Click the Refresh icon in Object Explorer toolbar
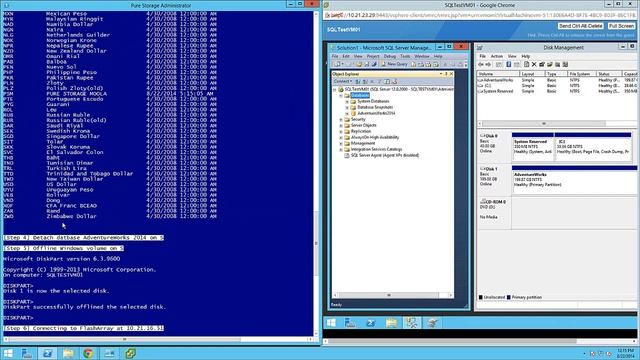The width and height of the screenshot is (640, 360). 387,81
